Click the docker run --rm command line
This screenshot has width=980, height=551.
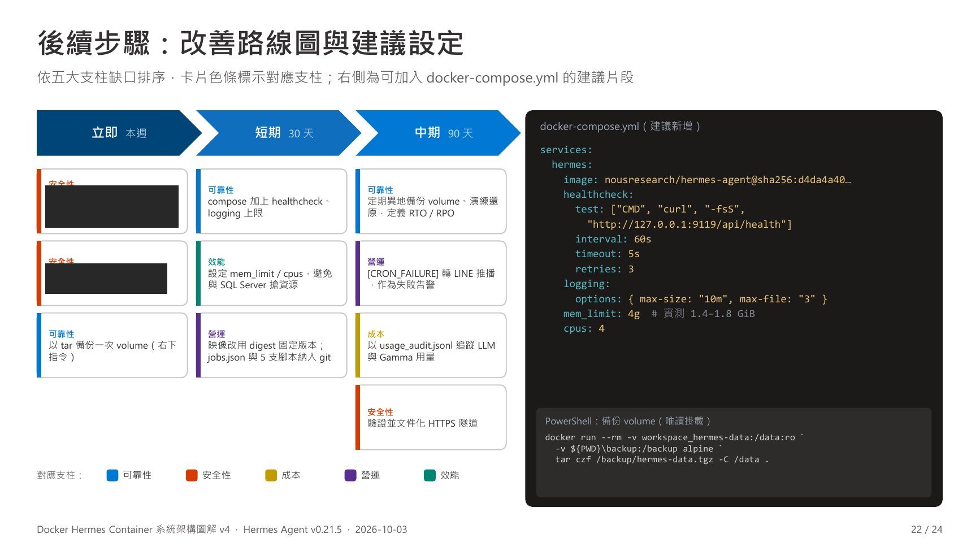click(675, 437)
